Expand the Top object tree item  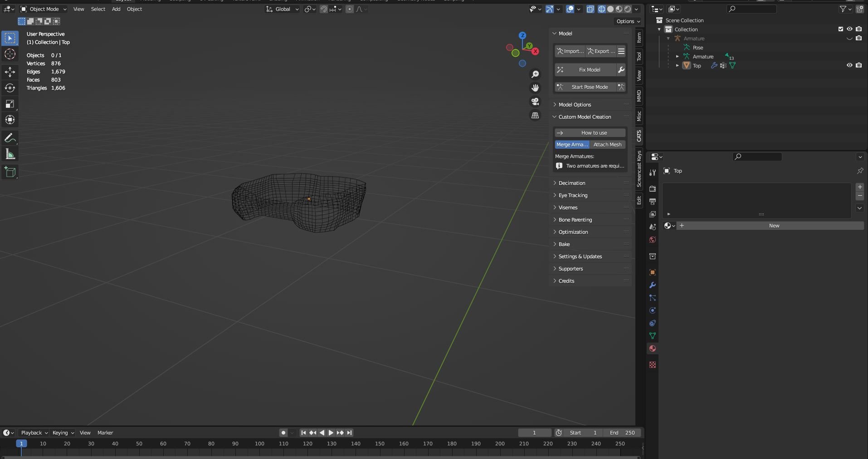point(678,66)
